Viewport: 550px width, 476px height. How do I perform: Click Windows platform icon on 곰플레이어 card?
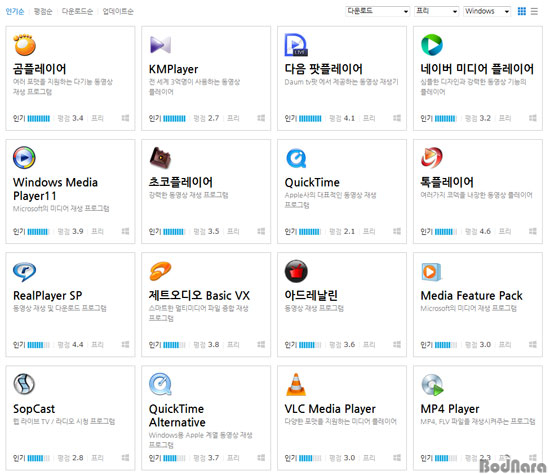pos(125,118)
